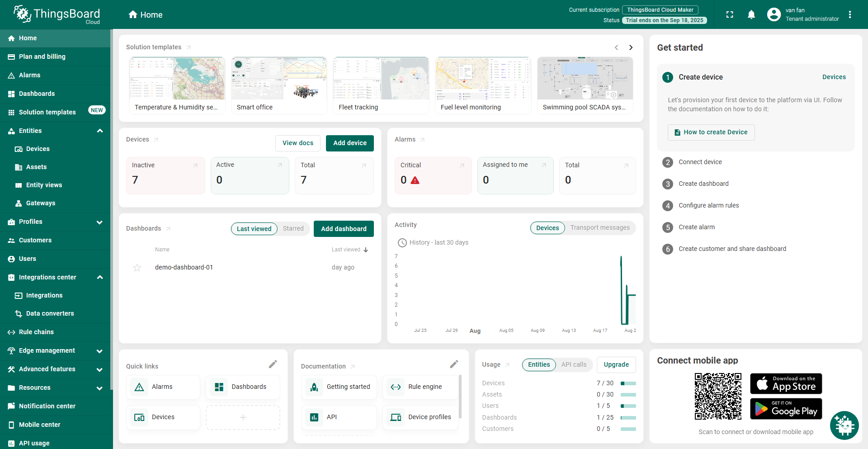Switch dashboards list to Last viewed
Image resolution: width=868 pixels, height=449 pixels.
pos(254,229)
